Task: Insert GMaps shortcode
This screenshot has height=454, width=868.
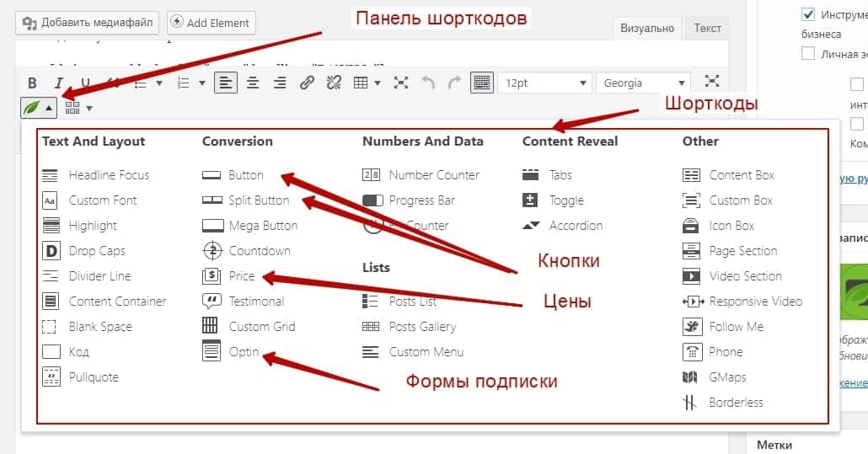Action: pyautogui.click(x=715, y=377)
